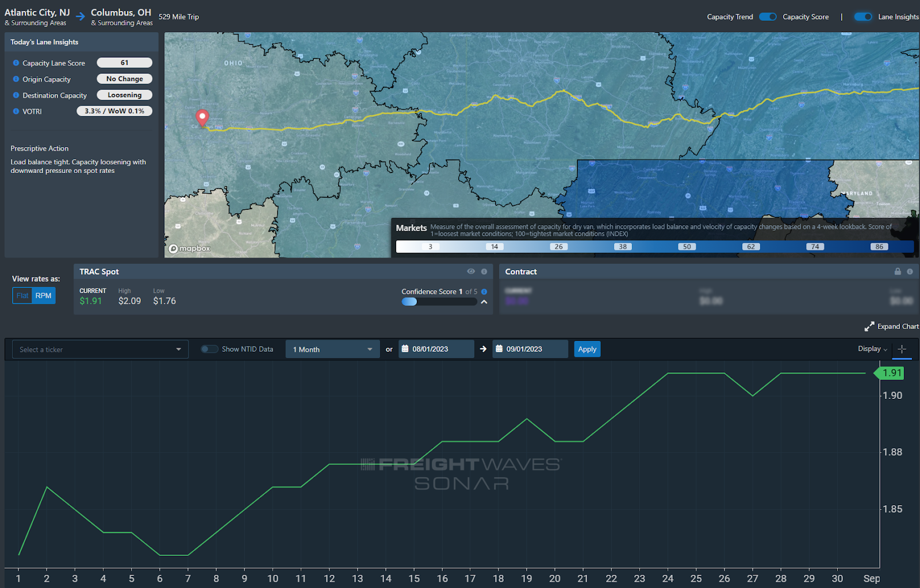Screen dimensions: 920x588
Task: Open the info icon in TRAC Spot header
Action: point(484,272)
